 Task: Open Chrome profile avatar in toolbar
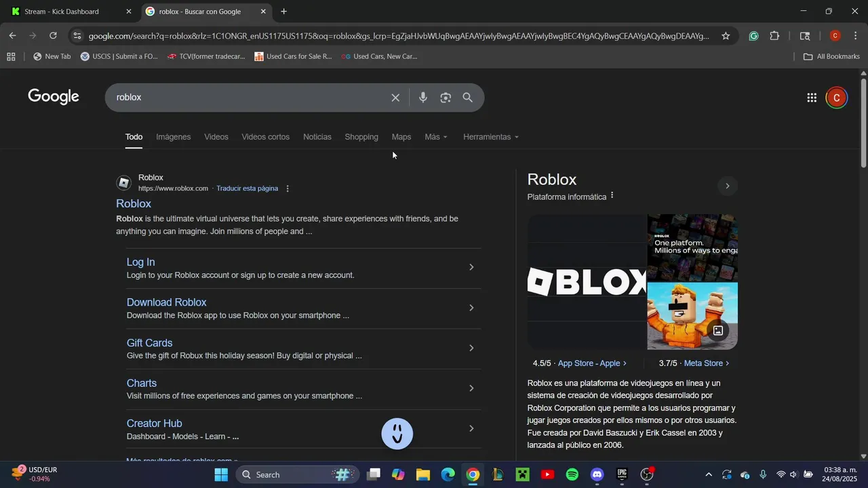point(835,36)
